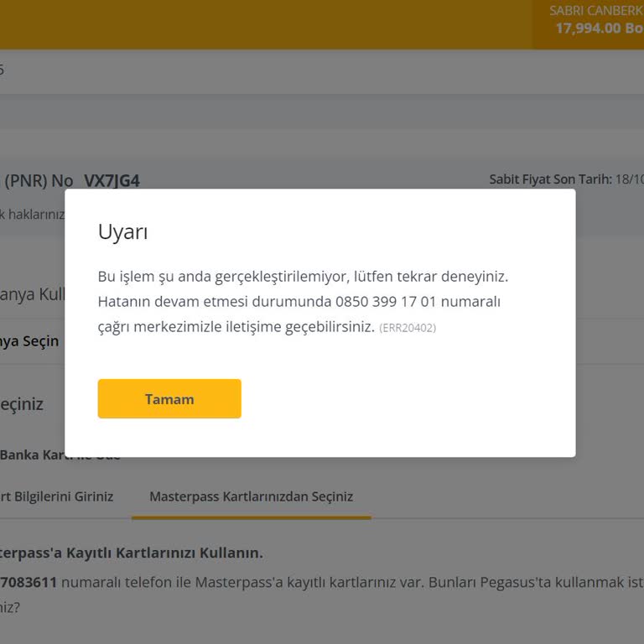Click the call center number 0850 399 17 01
This screenshot has height=644, width=644.
pyautogui.click(x=385, y=302)
